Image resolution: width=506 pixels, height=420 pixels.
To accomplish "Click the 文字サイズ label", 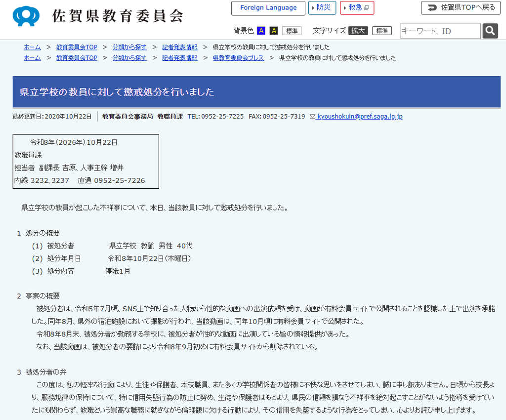I will [330, 31].
